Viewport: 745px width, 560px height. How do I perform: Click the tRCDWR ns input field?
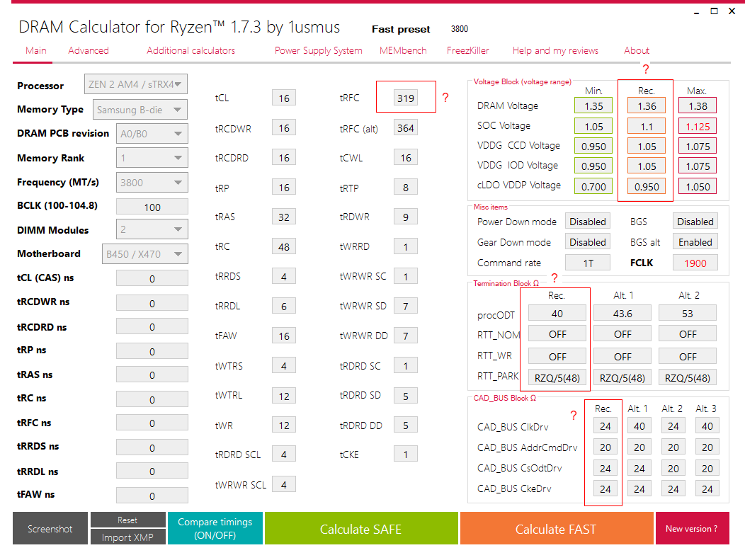(x=152, y=304)
